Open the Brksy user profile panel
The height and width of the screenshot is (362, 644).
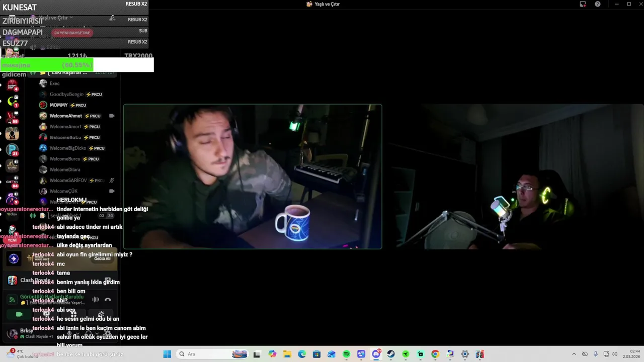[31, 333]
